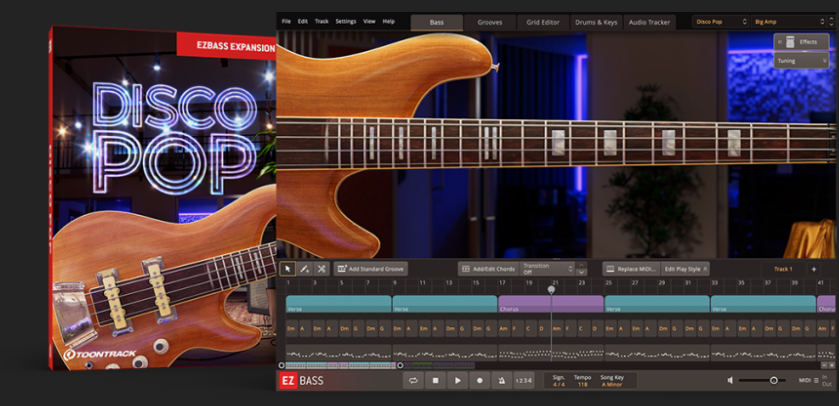This screenshot has height=406, width=839.
Task: Toggle the 1234 count-in button
Action: tap(523, 380)
